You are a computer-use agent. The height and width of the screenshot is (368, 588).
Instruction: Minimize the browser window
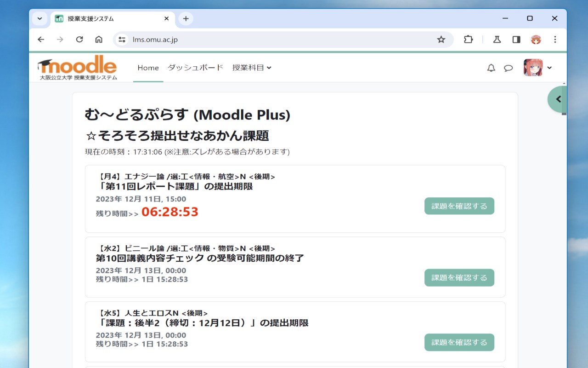pyautogui.click(x=505, y=18)
